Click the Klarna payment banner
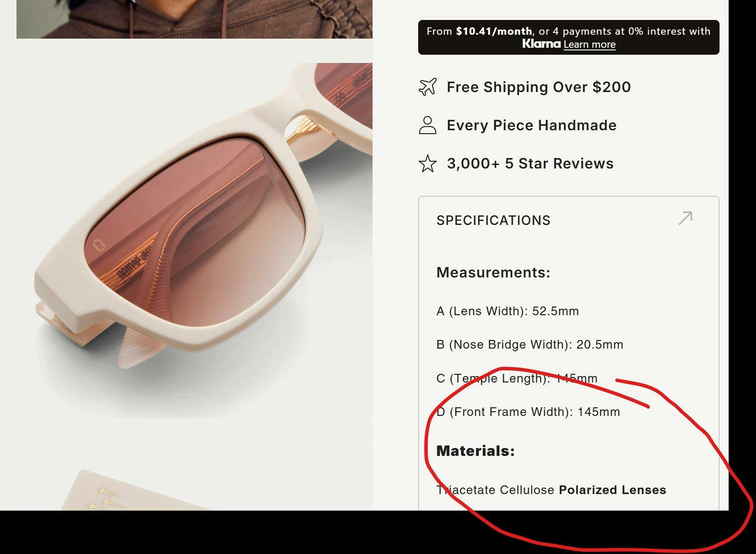Image resolution: width=756 pixels, height=554 pixels. point(568,37)
